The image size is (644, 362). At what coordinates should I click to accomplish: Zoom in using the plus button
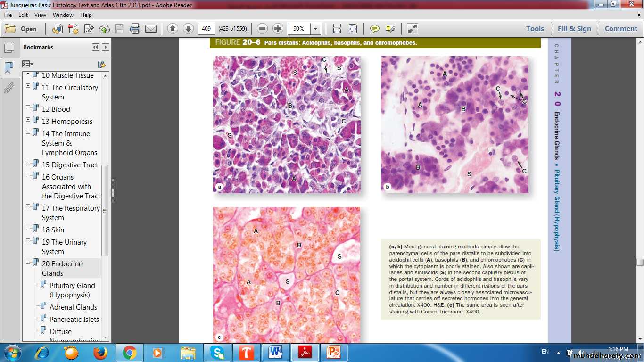278,29
